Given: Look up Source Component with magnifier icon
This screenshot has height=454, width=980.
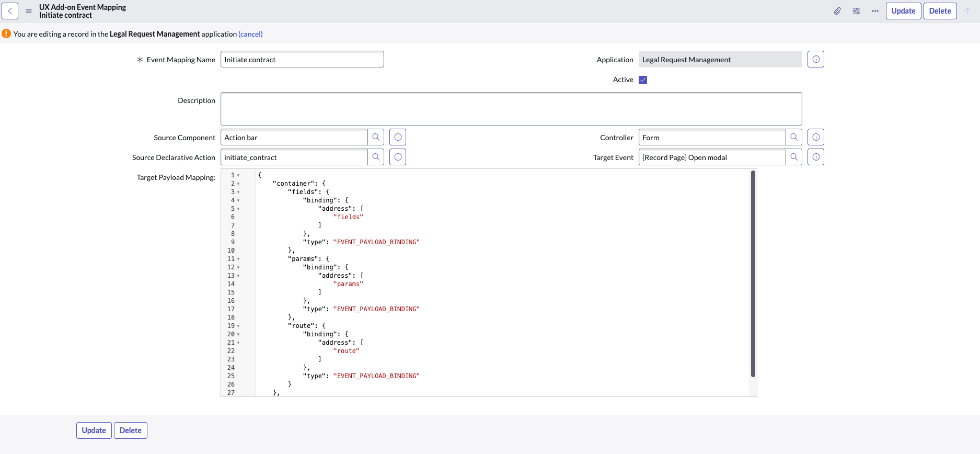Looking at the screenshot, I should [x=376, y=137].
